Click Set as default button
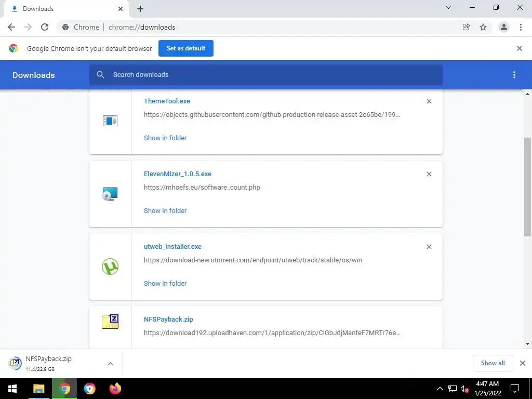 click(x=186, y=48)
